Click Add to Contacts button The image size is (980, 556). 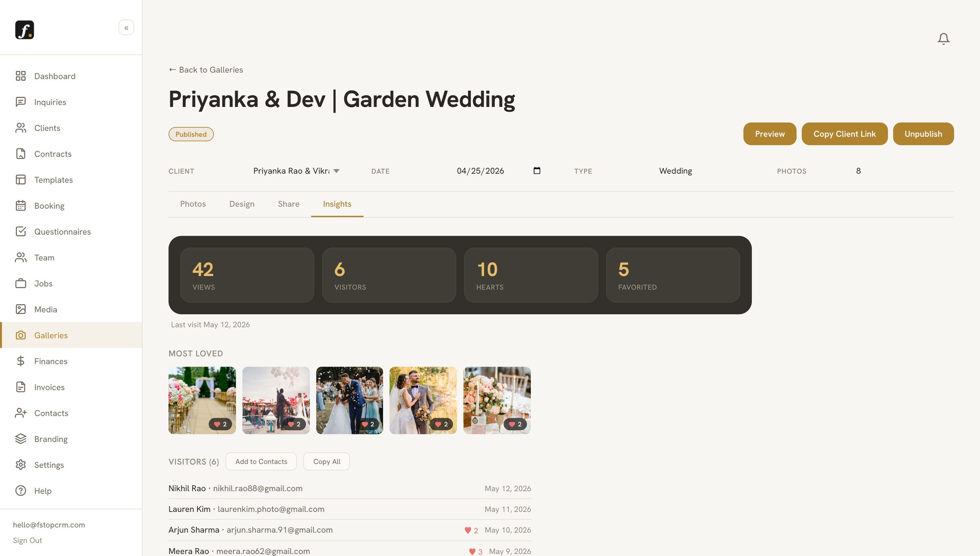(x=261, y=461)
